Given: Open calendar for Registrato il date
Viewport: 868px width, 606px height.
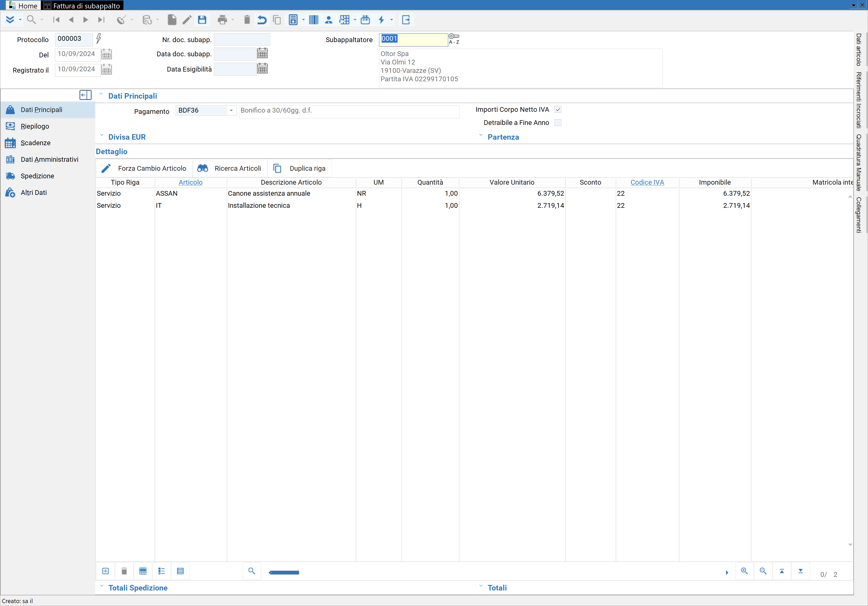Looking at the screenshot, I should pos(107,69).
